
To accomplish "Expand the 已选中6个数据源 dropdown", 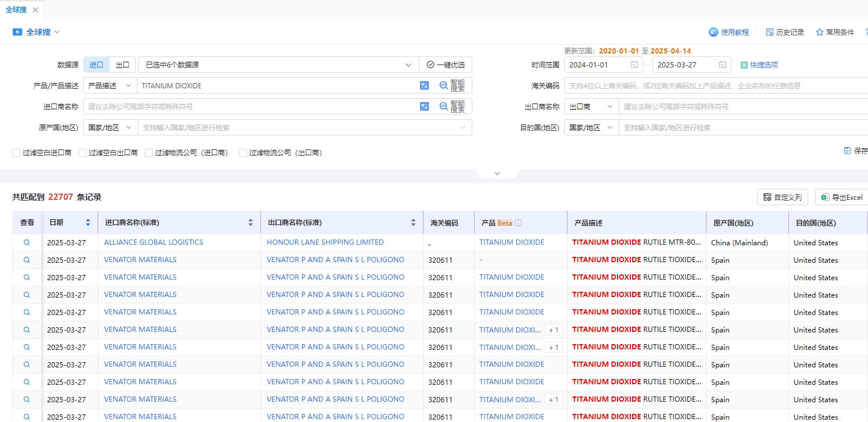I will [279, 65].
